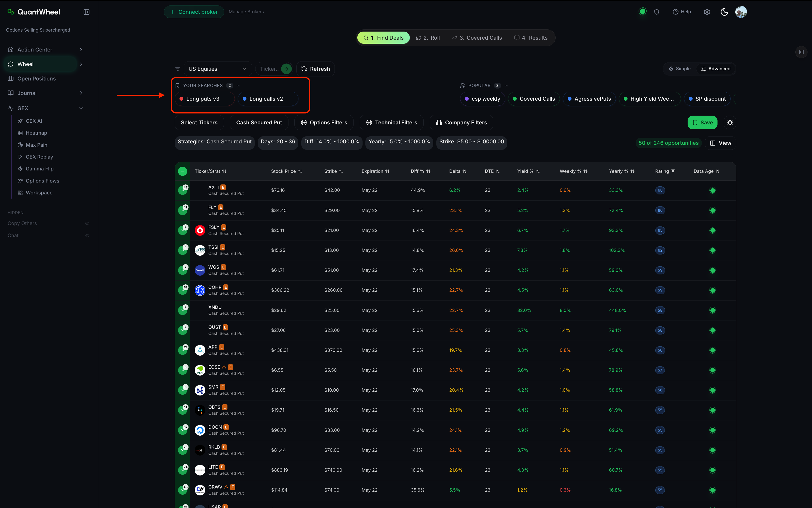
Task: Load the red Long puts v3 search
Action: pos(205,99)
